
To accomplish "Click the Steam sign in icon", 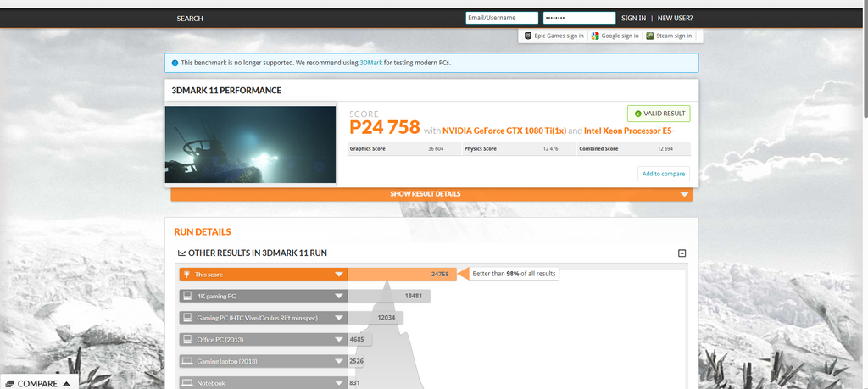I will click(x=650, y=36).
